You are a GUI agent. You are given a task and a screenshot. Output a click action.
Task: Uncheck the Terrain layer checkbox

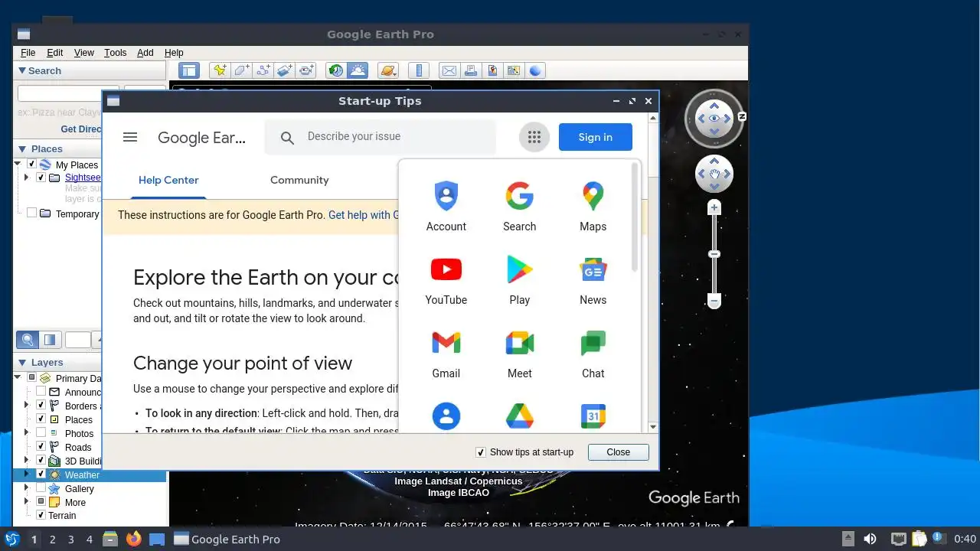[x=41, y=515]
